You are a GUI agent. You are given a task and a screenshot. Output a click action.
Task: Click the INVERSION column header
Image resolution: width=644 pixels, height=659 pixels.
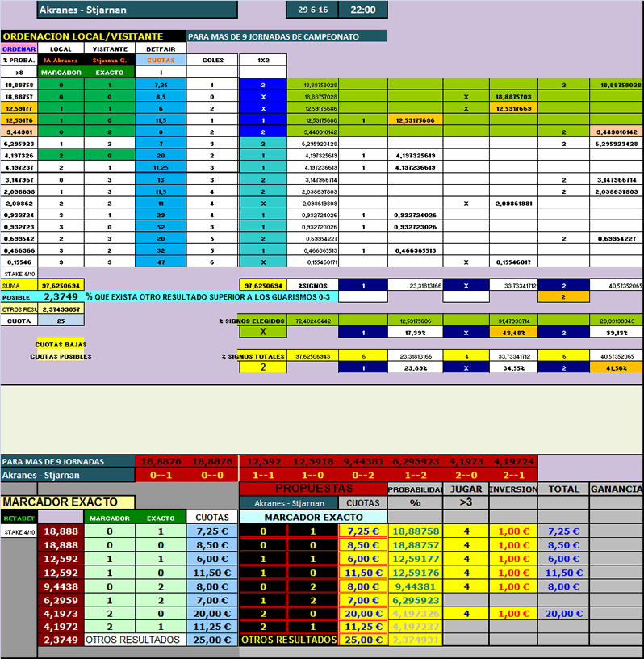[513, 489]
